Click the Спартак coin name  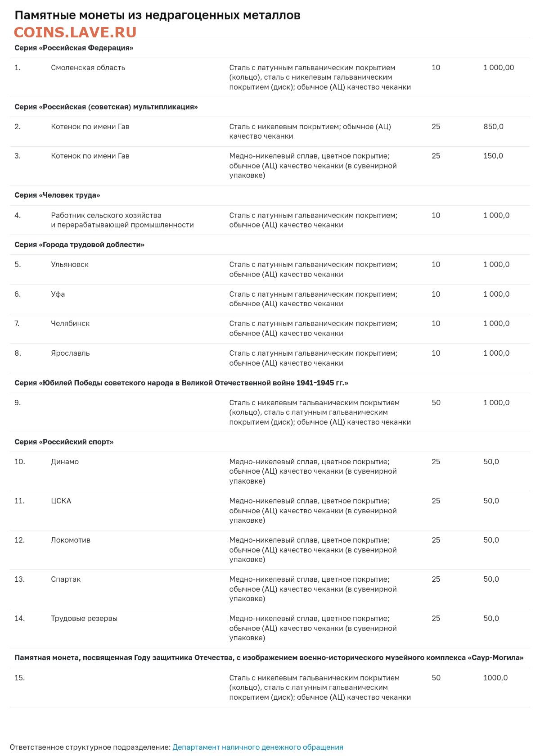[x=66, y=579]
